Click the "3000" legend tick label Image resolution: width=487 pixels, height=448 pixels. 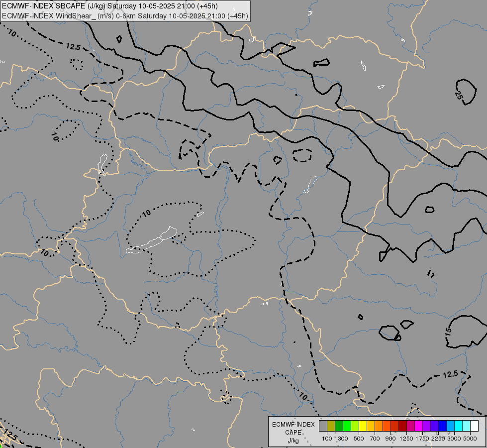pyautogui.click(x=454, y=439)
